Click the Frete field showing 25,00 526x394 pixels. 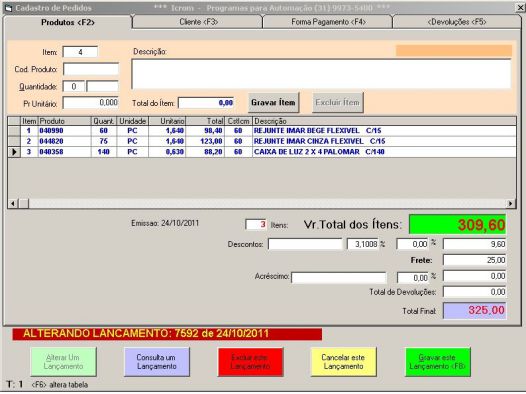(474, 260)
